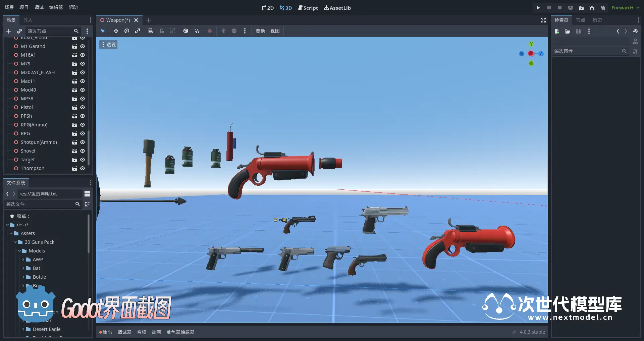This screenshot has height=341, width=644.
Task: Select the Move mode tool in viewport toolbar
Action: [x=116, y=31]
